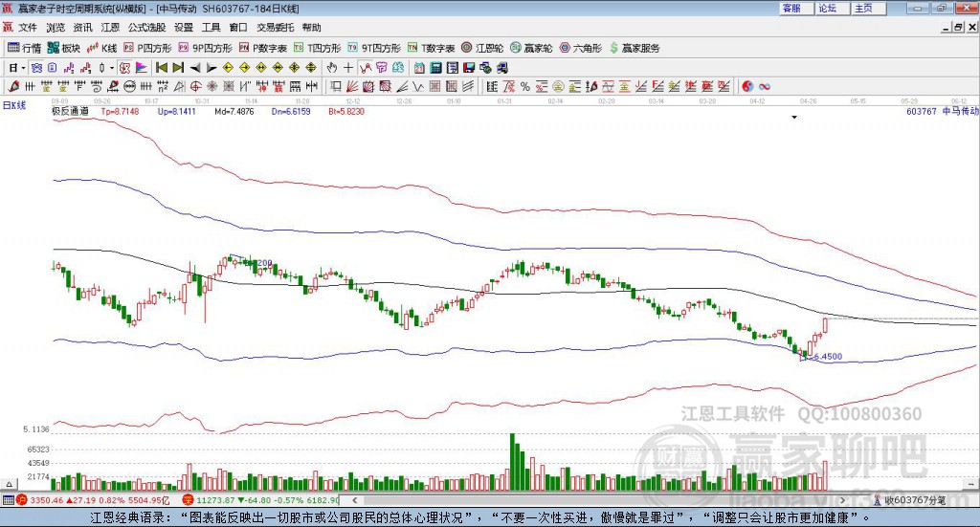The image size is (980, 527).
Task: Open the calculator icon
Action: pos(435,68)
